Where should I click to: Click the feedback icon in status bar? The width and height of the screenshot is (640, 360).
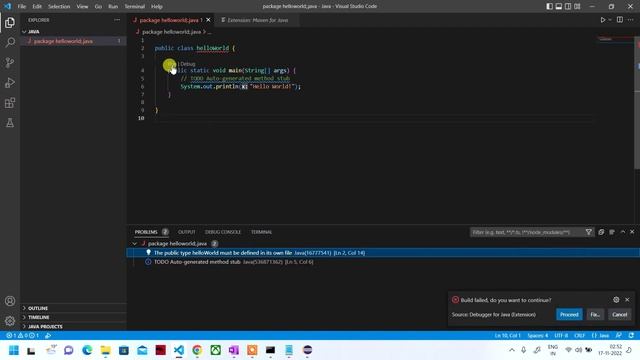619,336
